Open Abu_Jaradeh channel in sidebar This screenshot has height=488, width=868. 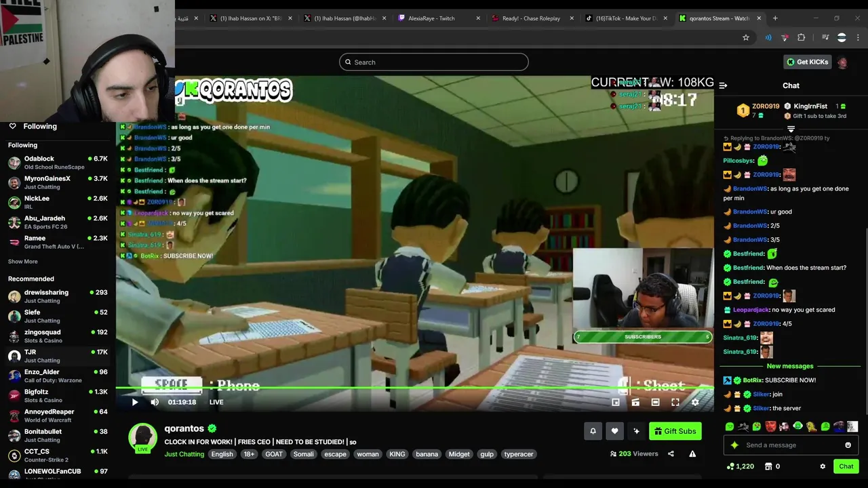click(58, 222)
